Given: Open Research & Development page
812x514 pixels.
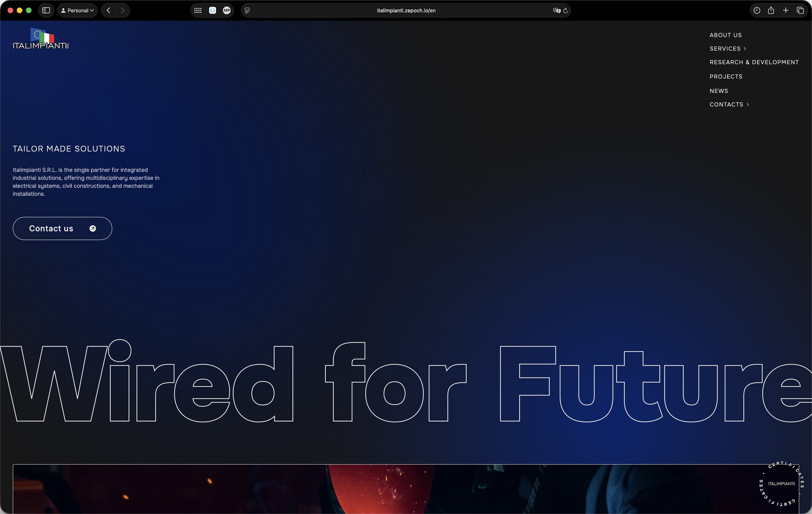Looking at the screenshot, I should point(754,62).
